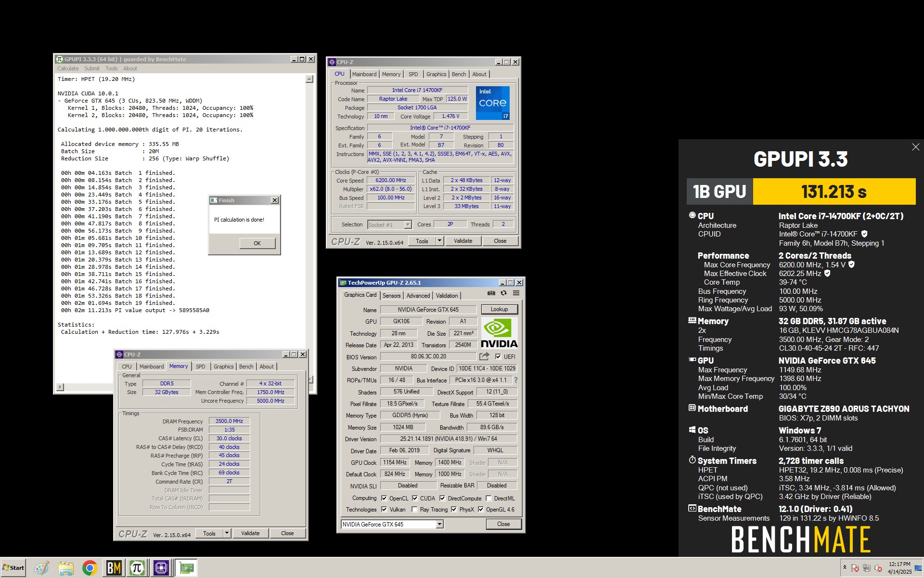
Task: Expand Tools dropdown arrow in CPU-Z Memory window
Action: [227, 533]
